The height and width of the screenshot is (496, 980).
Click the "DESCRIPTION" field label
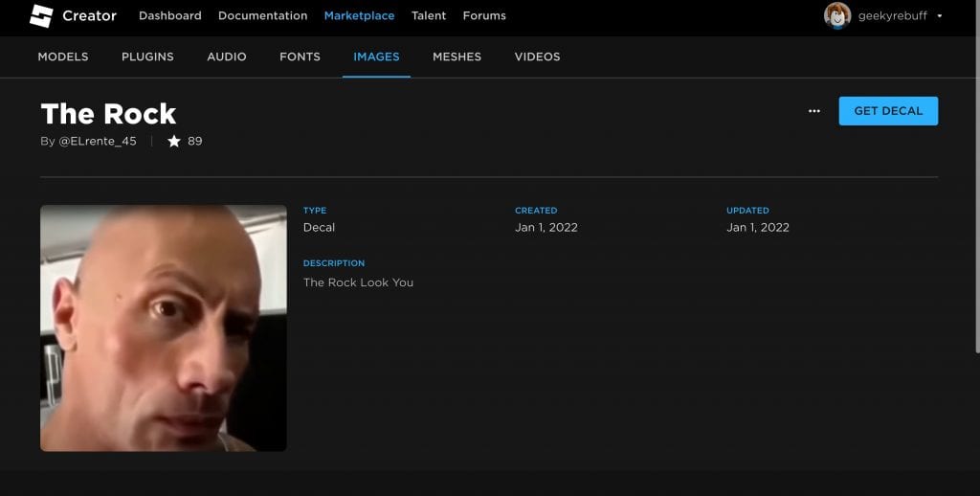click(x=334, y=263)
